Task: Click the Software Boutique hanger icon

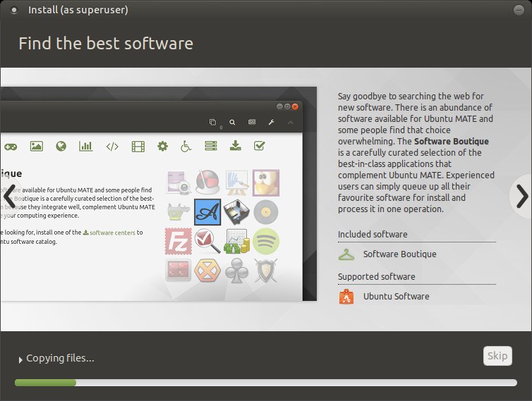Action: point(346,254)
